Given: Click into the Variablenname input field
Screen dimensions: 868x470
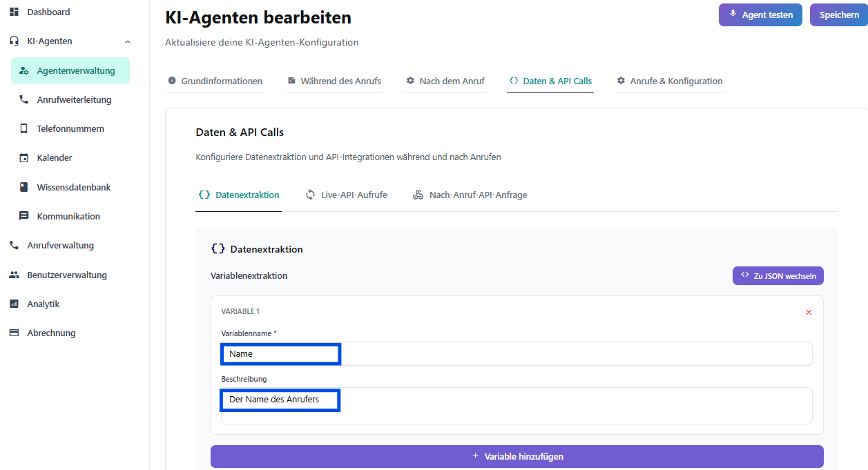Looking at the screenshot, I should point(516,354).
